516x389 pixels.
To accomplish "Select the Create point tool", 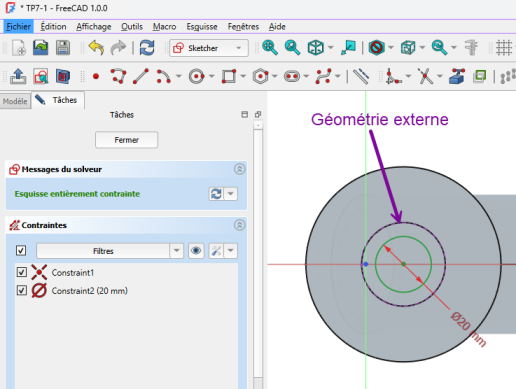I will coord(96,77).
